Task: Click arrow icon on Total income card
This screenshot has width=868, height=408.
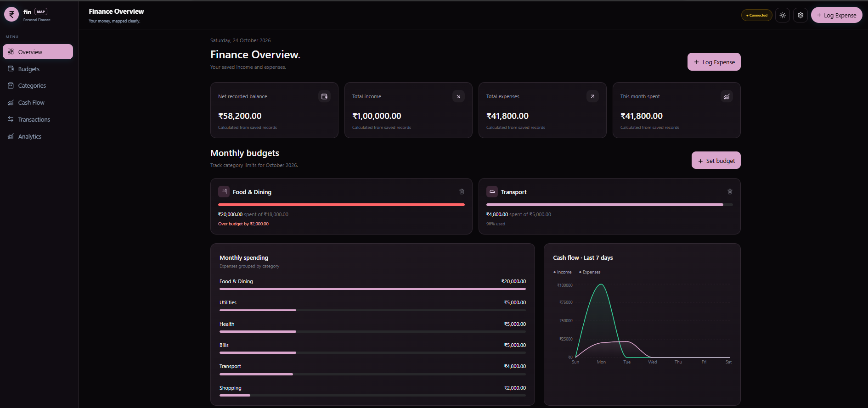Action: coord(458,96)
